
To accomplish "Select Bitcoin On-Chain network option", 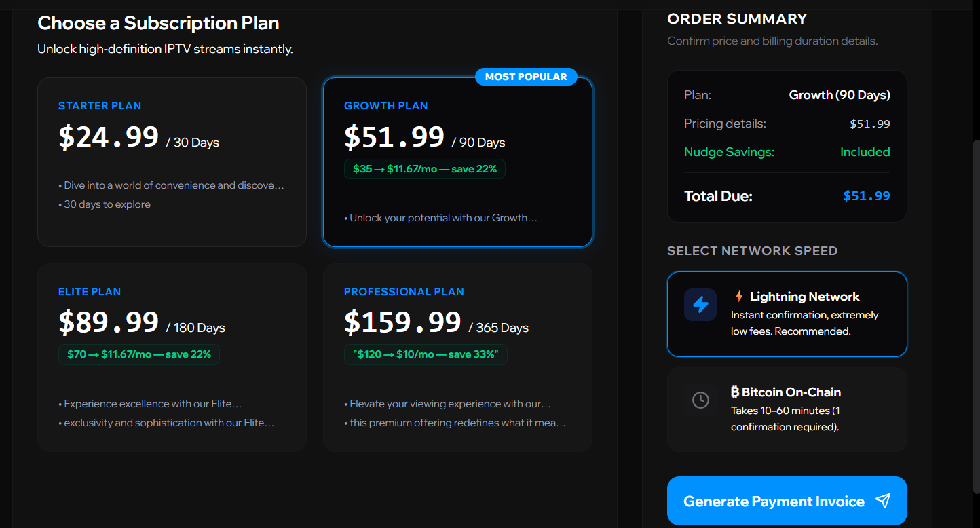I will (787, 410).
